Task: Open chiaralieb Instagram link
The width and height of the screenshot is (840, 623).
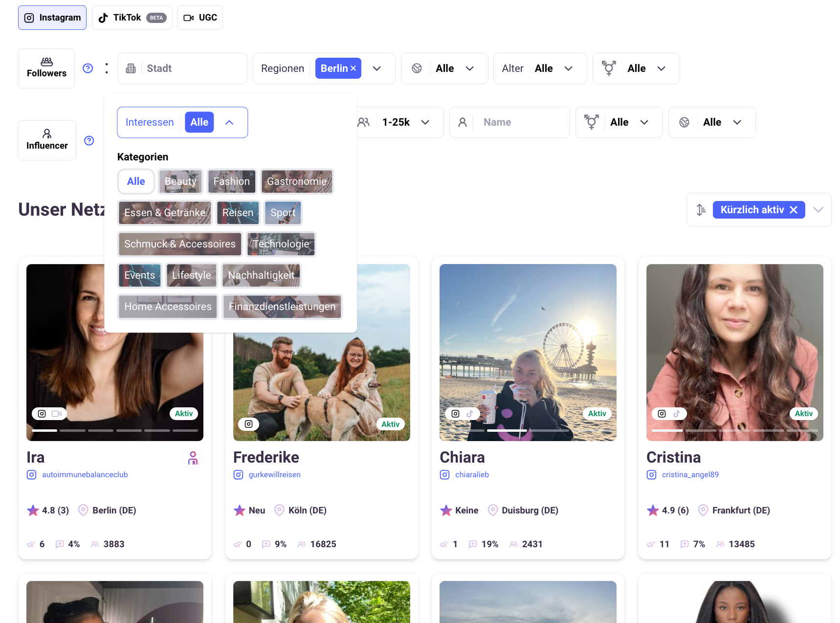Action: tap(472, 475)
